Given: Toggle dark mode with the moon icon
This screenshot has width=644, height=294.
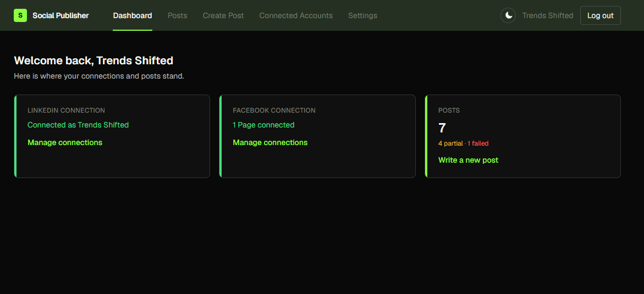Looking at the screenshot, I should [508, 15].
